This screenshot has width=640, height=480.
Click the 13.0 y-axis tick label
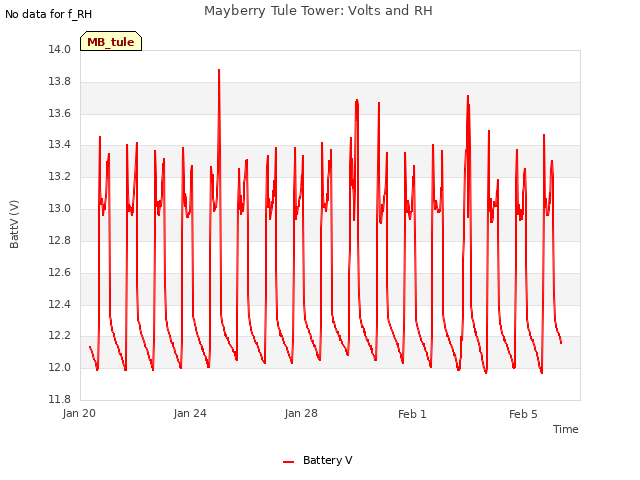tap(60, 208)
